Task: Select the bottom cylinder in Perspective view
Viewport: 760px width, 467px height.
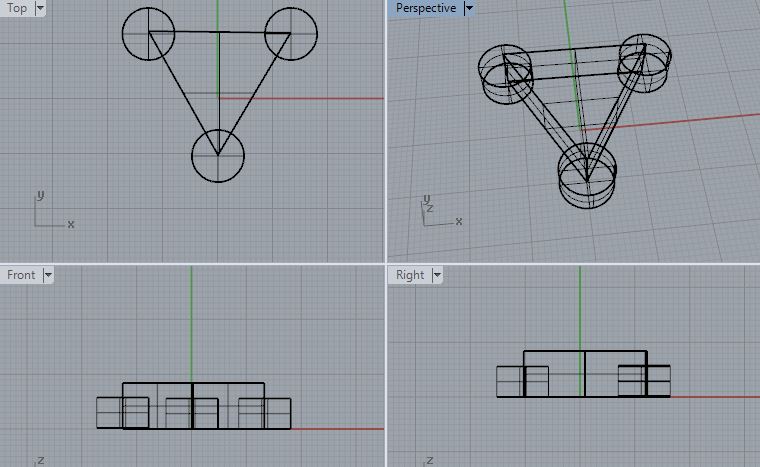Action: (587, 176)
